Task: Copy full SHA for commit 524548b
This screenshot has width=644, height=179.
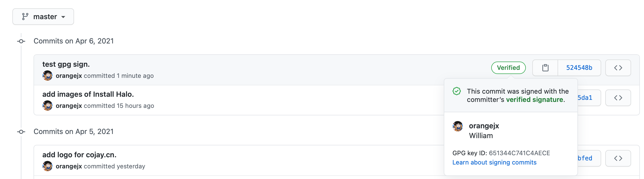Action: click(545, 68)
